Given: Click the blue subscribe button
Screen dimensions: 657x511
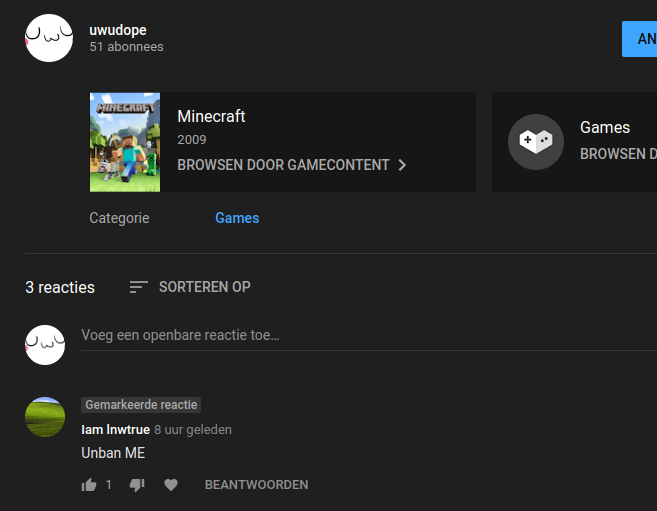Looking at the screenshot, I should 639,39.
